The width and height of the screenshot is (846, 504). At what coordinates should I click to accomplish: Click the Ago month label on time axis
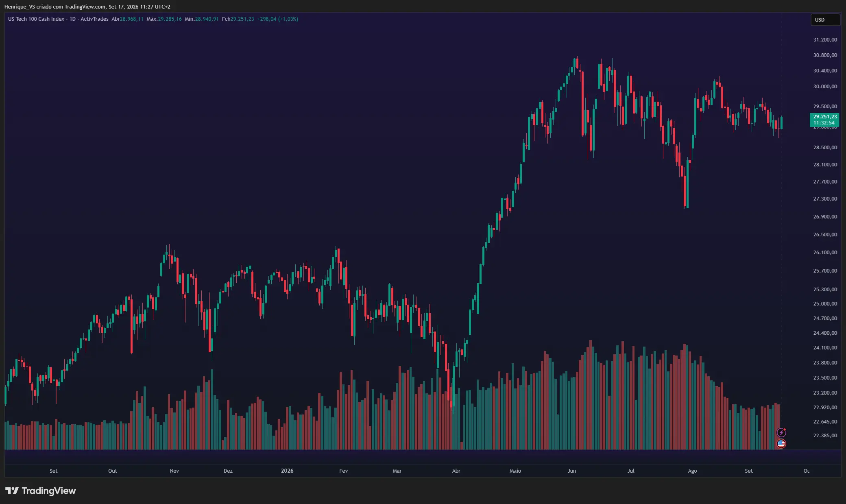click(x=692, y=471)
